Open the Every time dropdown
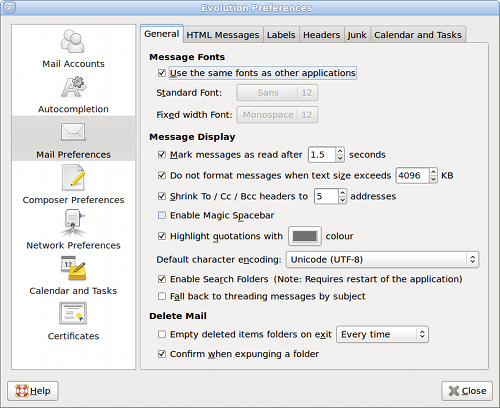The width and height of the screenshot is (500, 408). (x=382, y=334)
